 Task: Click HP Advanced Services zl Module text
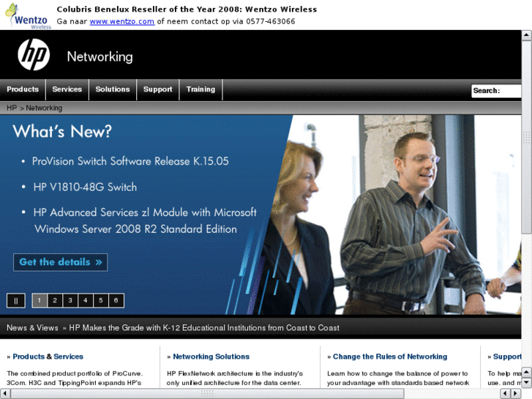pos(145,220)
